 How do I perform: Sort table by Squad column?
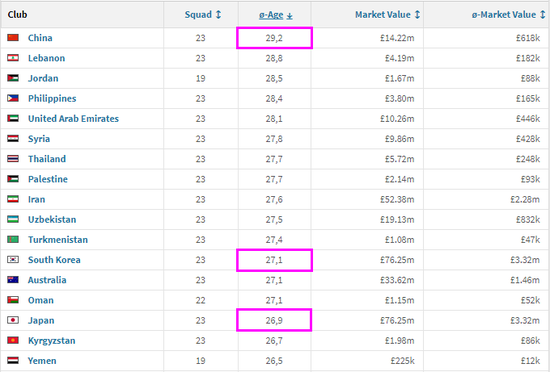203,15
